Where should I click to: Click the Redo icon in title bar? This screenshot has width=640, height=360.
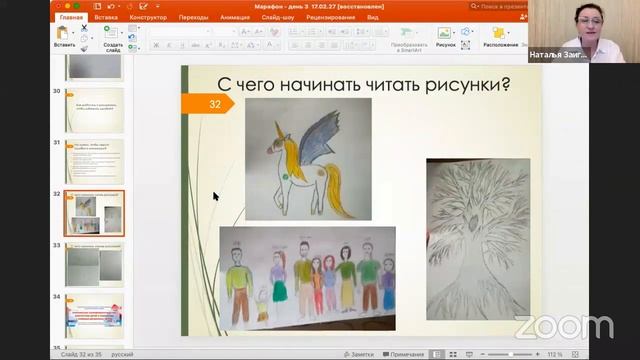(x=130, y=7)
